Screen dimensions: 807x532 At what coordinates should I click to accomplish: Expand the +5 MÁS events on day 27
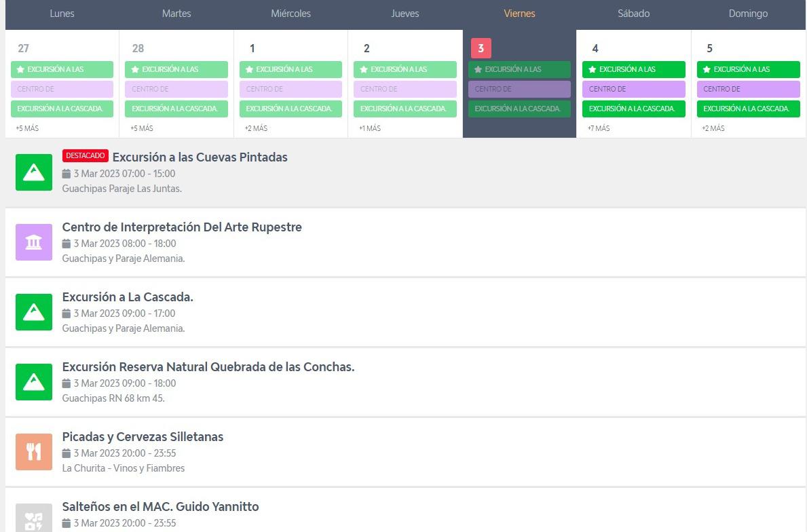[x=27, y=128]
